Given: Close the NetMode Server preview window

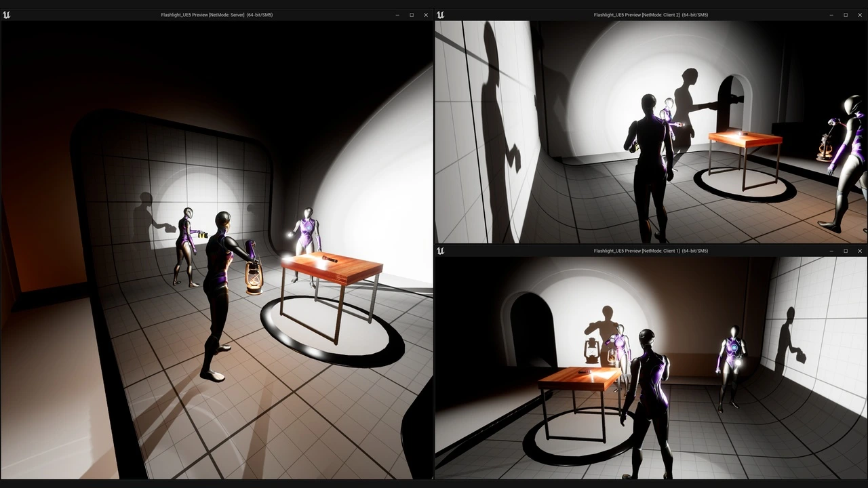Looking at the screenshot, I should [426, 15].
